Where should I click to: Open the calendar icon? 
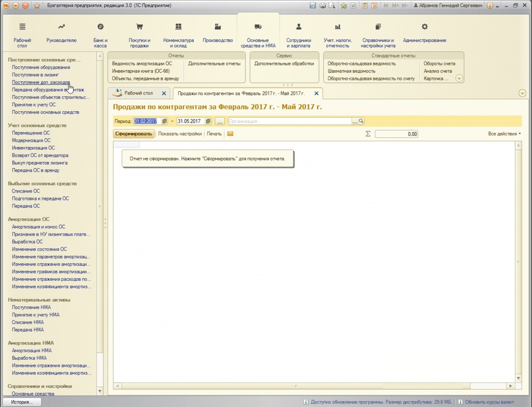point(374,5)
